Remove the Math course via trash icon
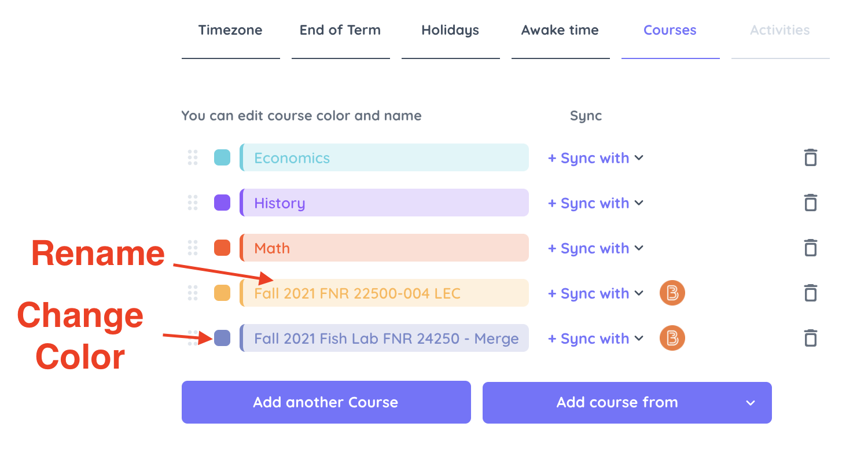This screenshot has height=456, width=868. pyautogui.click(x=811, y=248)
